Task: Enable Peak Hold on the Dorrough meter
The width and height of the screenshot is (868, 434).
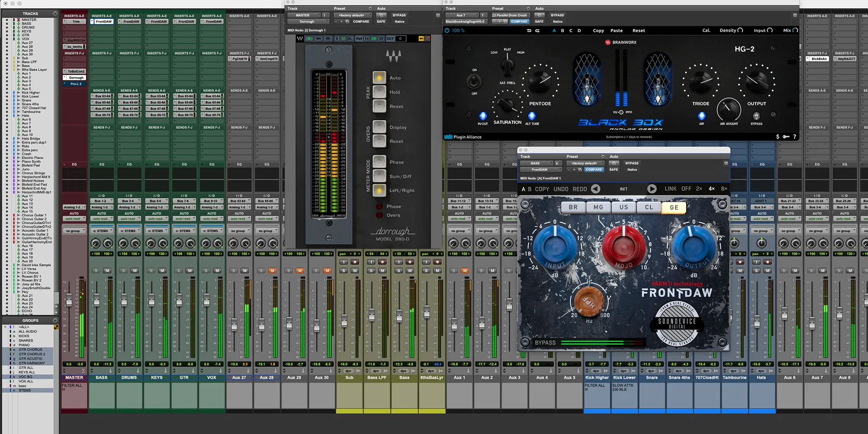Action: pos(379,92)
